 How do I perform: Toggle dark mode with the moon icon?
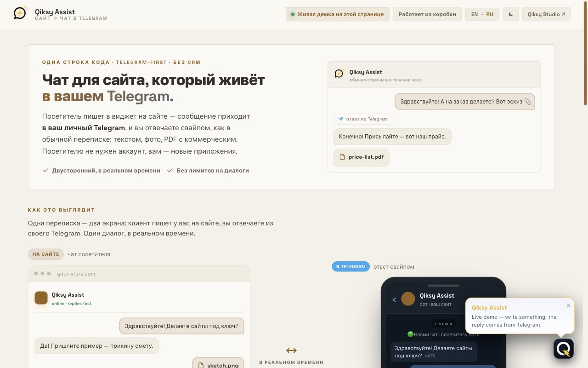(x=511, y=14)
